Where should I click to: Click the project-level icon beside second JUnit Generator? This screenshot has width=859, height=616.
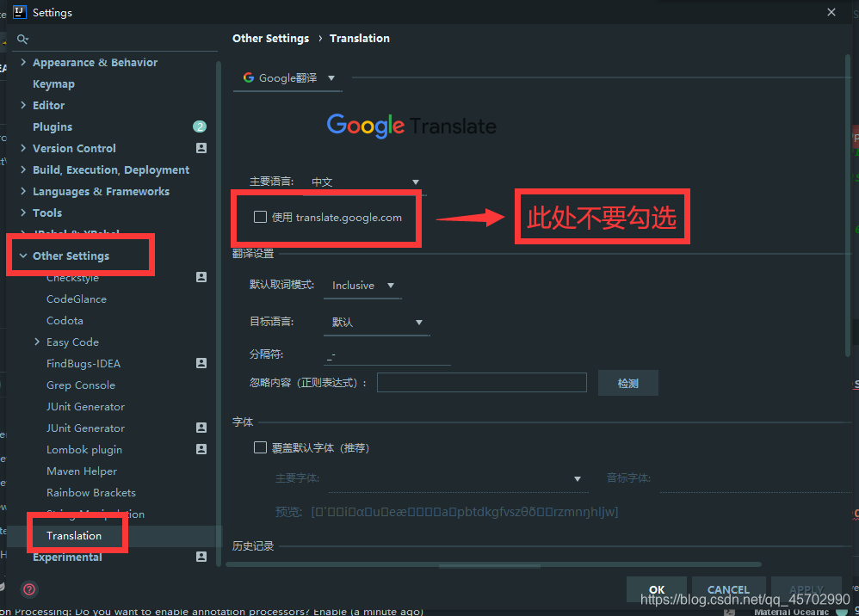[201, 428]
